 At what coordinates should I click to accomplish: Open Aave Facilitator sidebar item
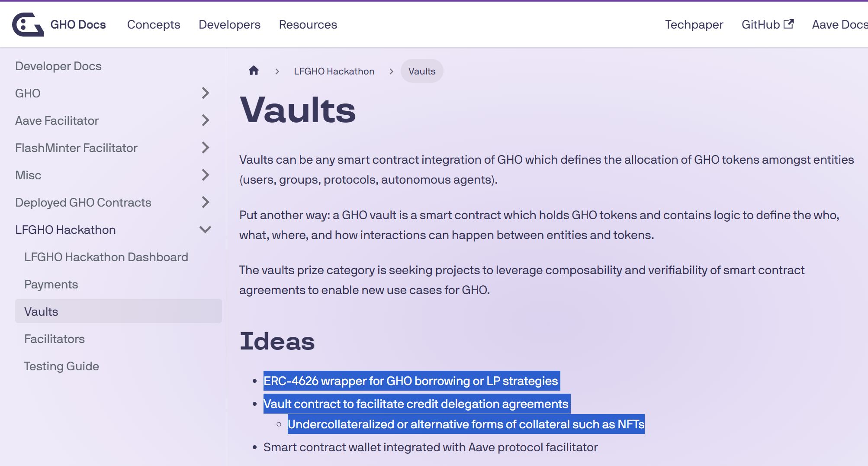click(x=57, y=120)
